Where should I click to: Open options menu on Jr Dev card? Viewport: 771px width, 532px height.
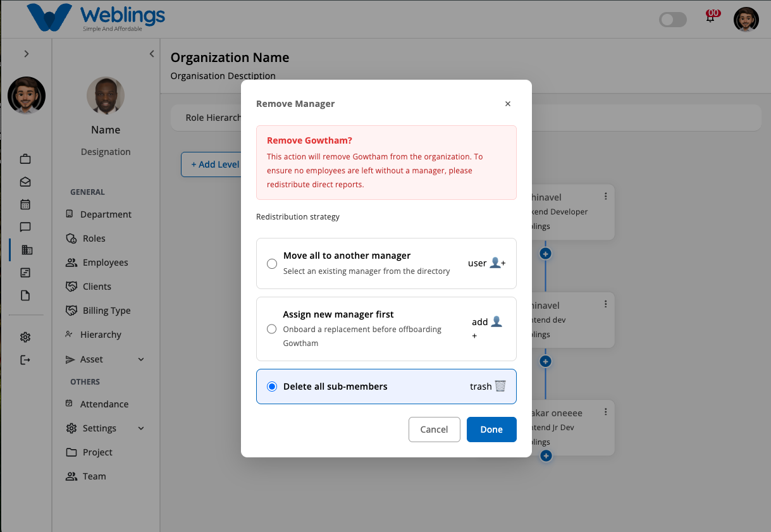pyautogui.click(x=606, y=412)
